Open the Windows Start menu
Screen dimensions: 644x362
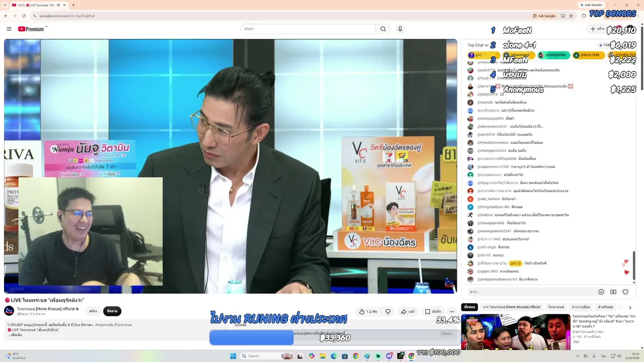coord(233,356)
